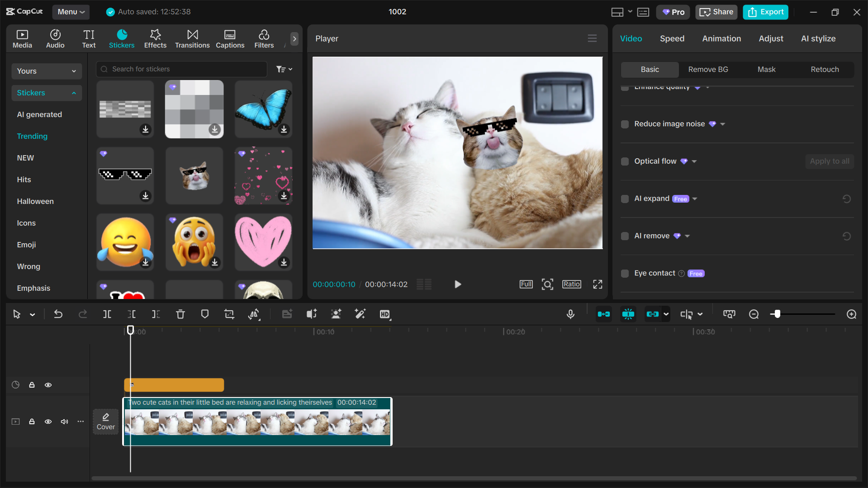Click the microphone record voiceover icon

[570, 314]
